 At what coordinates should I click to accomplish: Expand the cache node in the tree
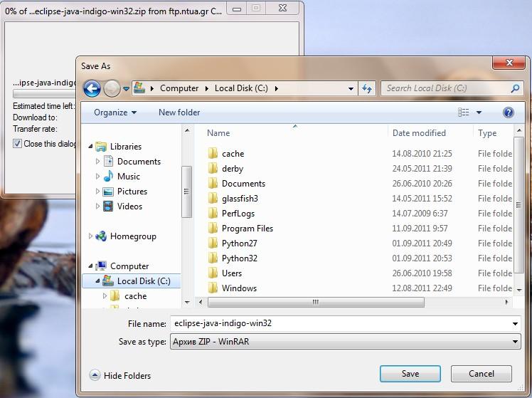pyautogui.click(x=105, y=295)
